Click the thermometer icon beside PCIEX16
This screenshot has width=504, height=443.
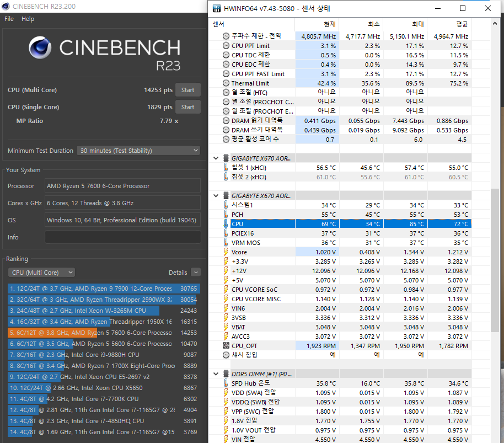[x=226, y=233]
